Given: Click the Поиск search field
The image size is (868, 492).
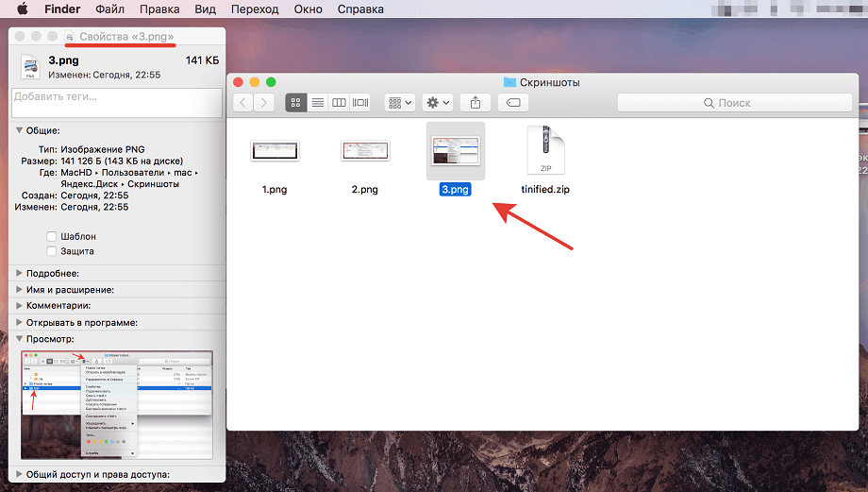Looking at the screenshot, I should (x=734, y=102).
